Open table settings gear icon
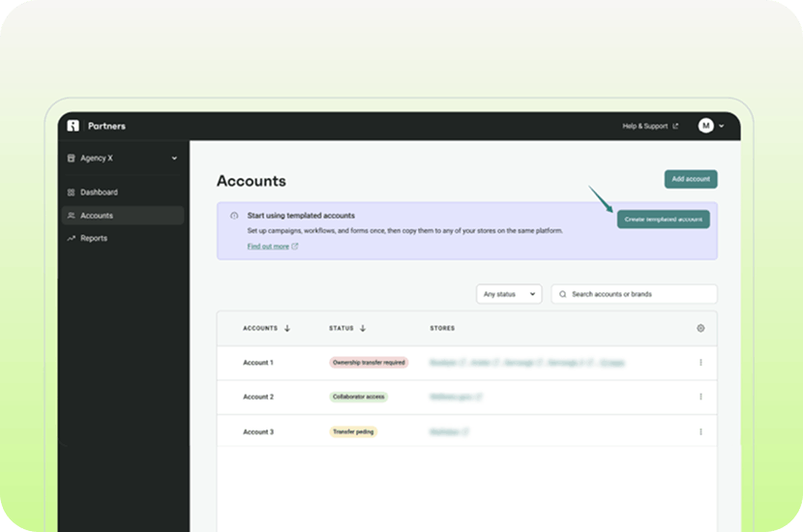This screenshot has height=532, width=803. 700,328
